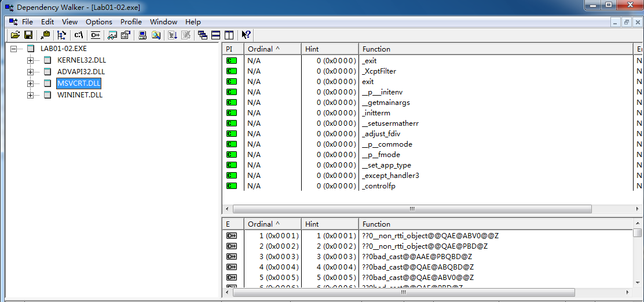644x302 pixels.
Task: Sort exports by Function column header
Action: pos(496,224)
